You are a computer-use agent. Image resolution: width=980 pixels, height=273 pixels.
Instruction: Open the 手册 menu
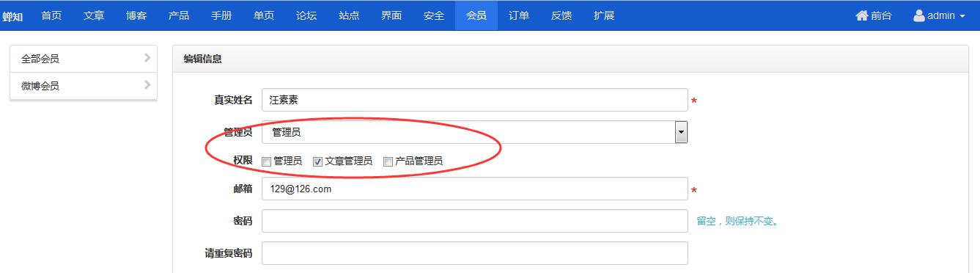[x=221, y=15]
